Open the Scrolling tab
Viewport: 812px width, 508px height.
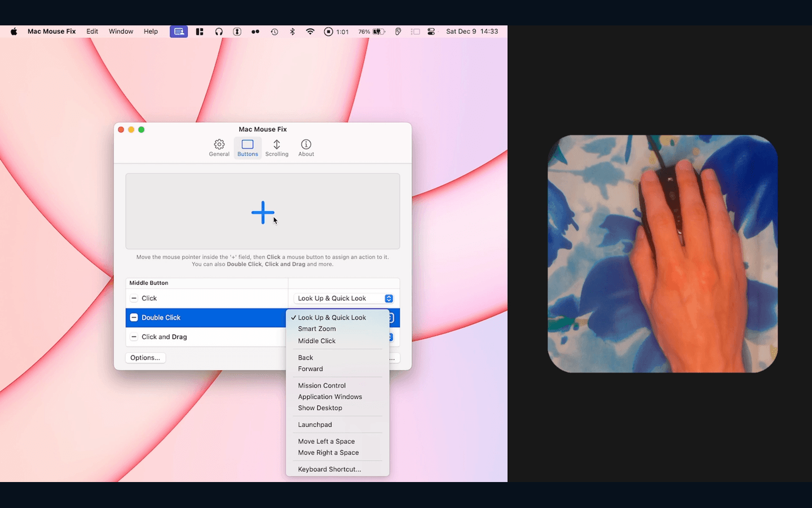point(277,148)
